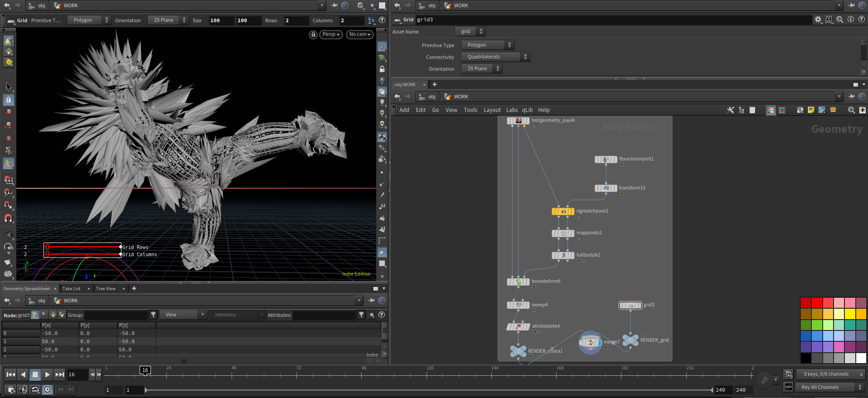Switch to the Take List tab
Screen dimensions: 868x398
[x=72, y=289]
